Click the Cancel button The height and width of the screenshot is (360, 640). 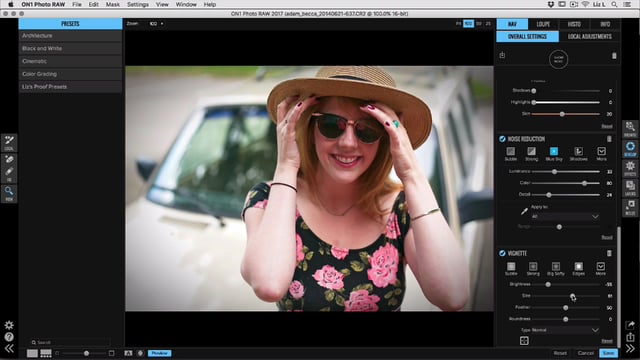point(585,353)
